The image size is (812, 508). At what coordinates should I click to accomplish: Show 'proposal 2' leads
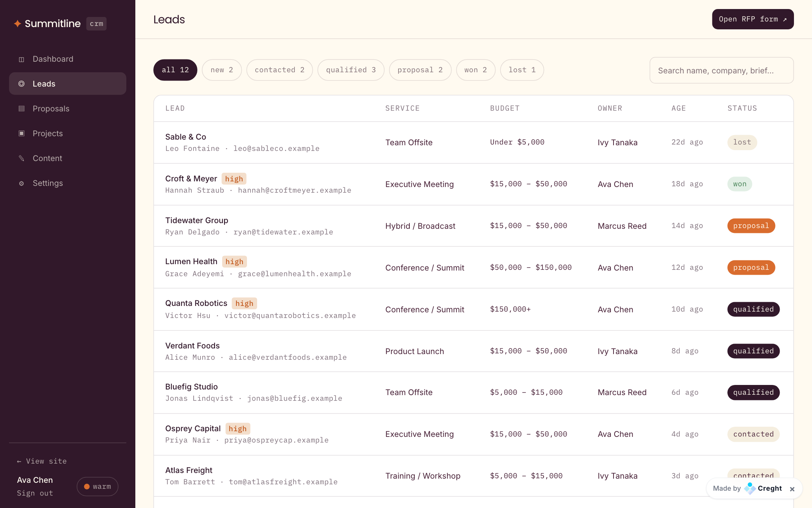point(420,70)
